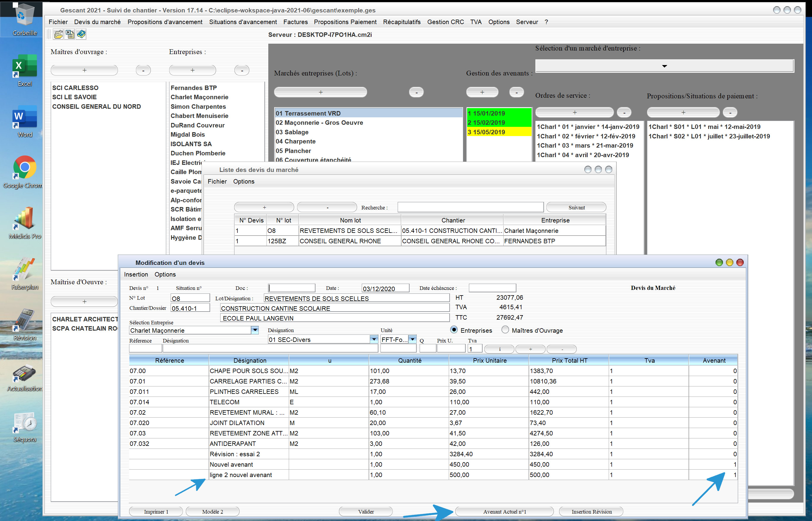Click the i info button beside Tva field
Image resolution: width=812 pixels, height=521 pixels.
click(x=499, y=349)
